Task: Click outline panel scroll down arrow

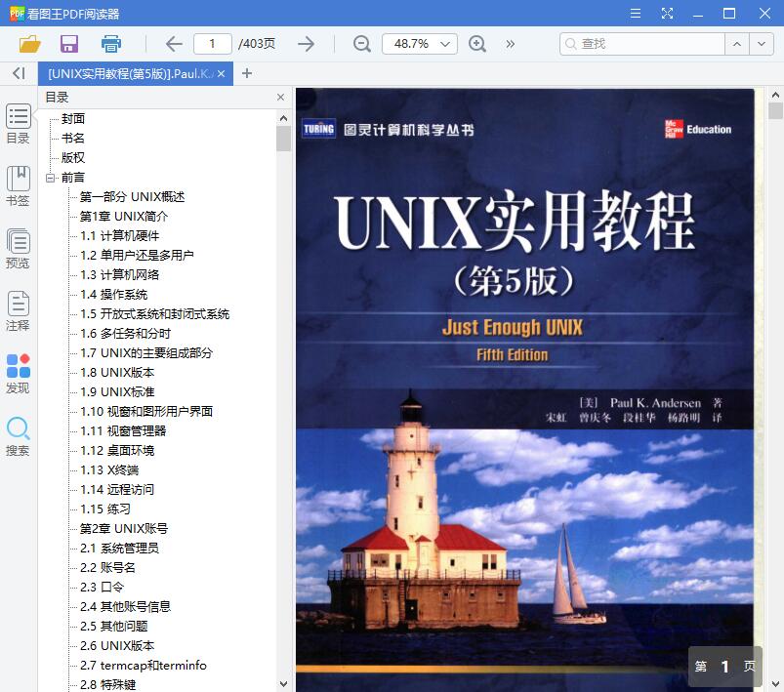Action: tap(283, 683)
